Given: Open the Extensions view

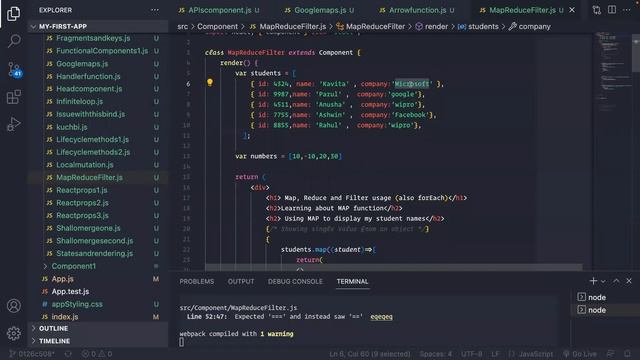Looking at the screenshot, I should pos(13,97).
